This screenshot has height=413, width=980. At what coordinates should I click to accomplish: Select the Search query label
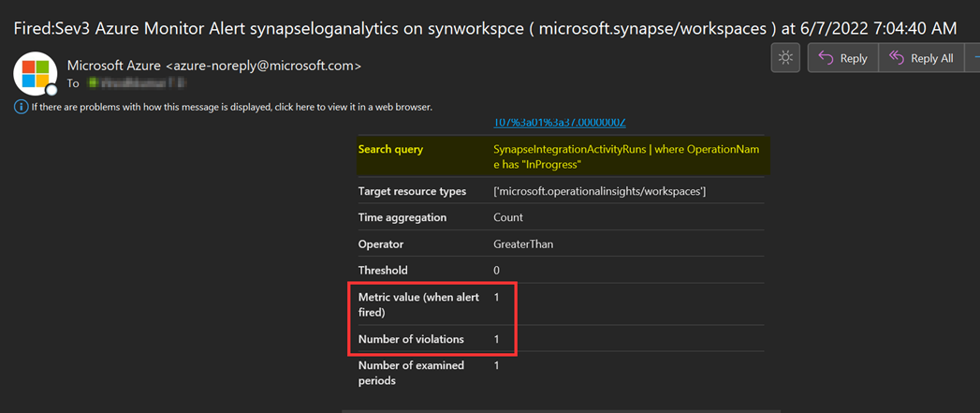coord(390,150)
